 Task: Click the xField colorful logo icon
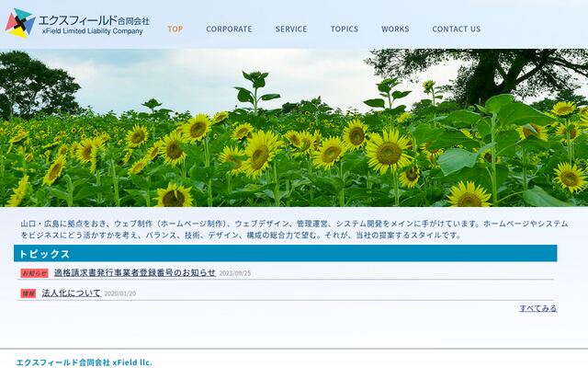20,23
